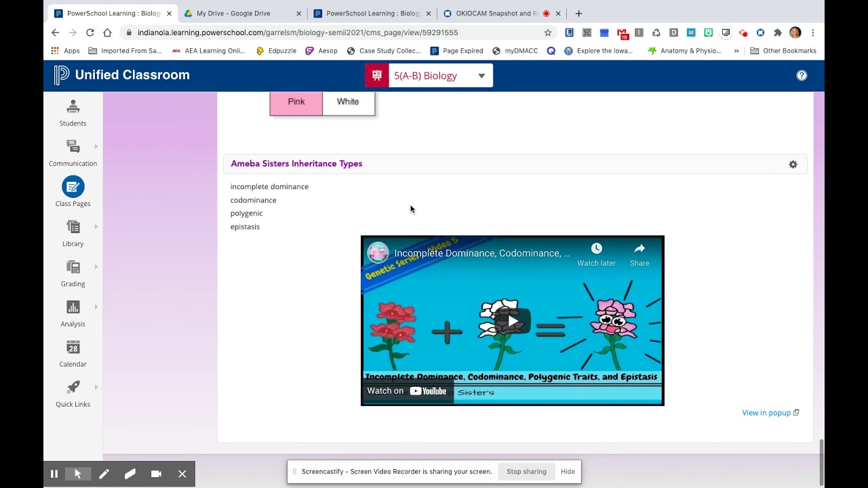The image size is (868, 488).
Task: Open the Gmail extension icon
Action: (623, 33)
